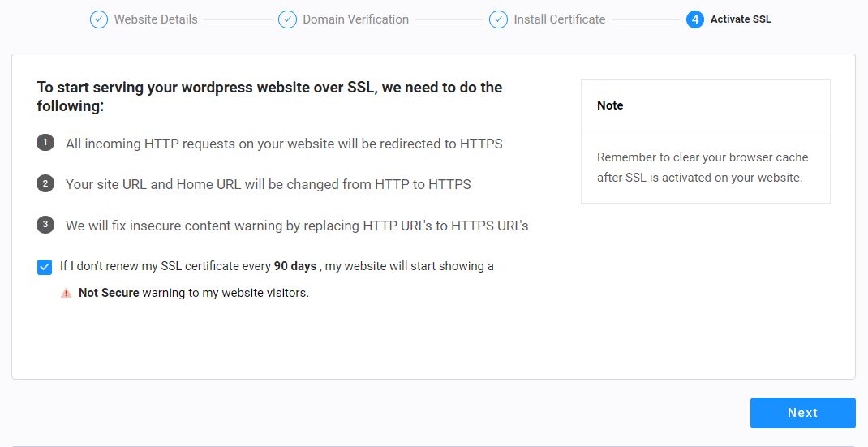This screenshot has width=868, height=447.
Task: Go to the Install Certificate step
Action: click(x=559, y=19)
